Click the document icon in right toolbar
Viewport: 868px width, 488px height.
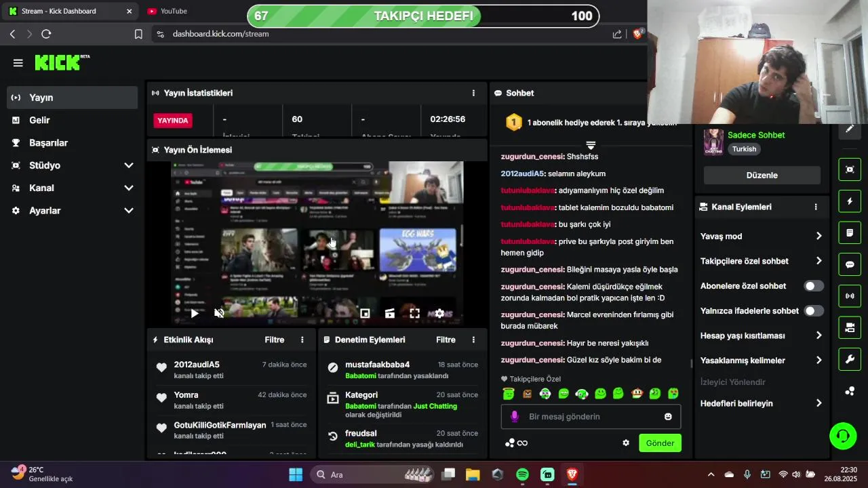coord(850,232)
